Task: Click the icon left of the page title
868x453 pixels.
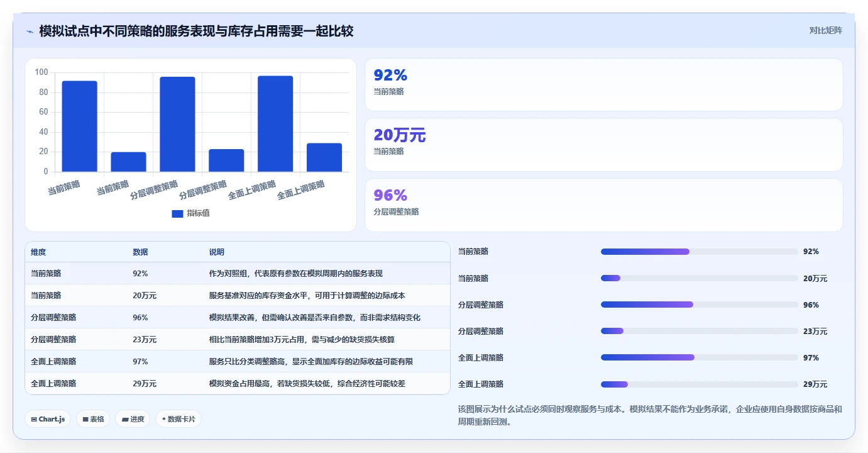Action: tap(30, 31)
